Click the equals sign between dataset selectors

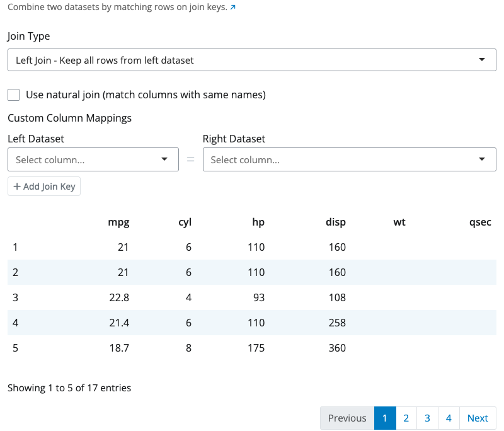pyautogui.click(x=191, y=159)
